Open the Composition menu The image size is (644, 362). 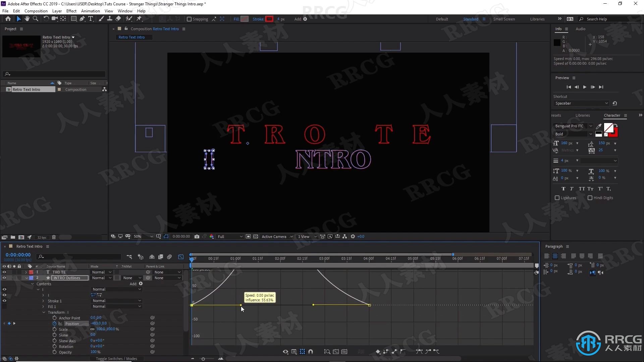click(36, 11)
